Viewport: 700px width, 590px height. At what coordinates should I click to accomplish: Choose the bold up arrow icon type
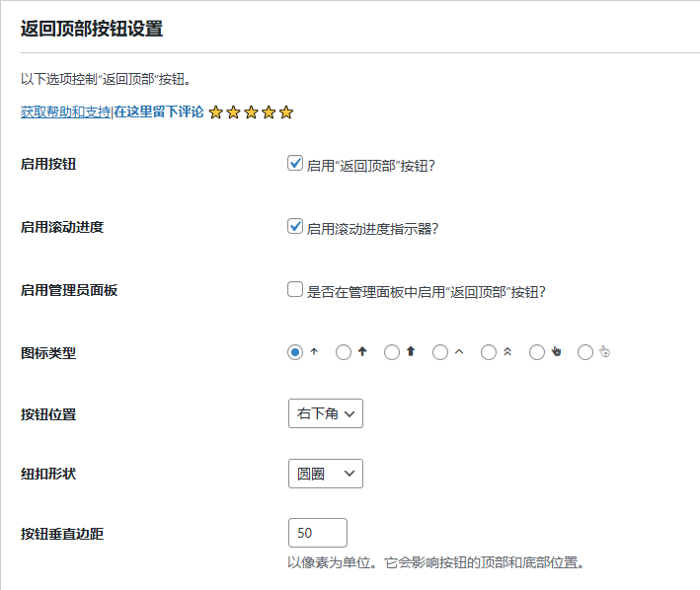coord(344,352)
